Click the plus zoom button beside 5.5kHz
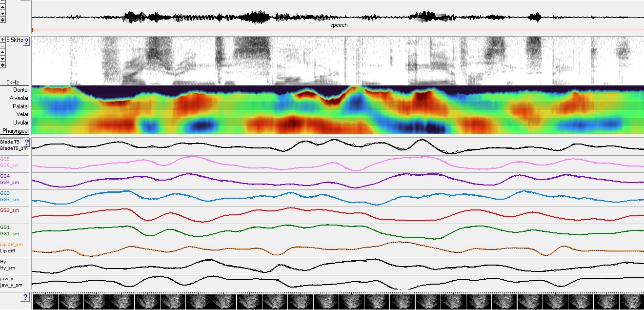Viewport: 644px width, 310px height. point(3,40)
